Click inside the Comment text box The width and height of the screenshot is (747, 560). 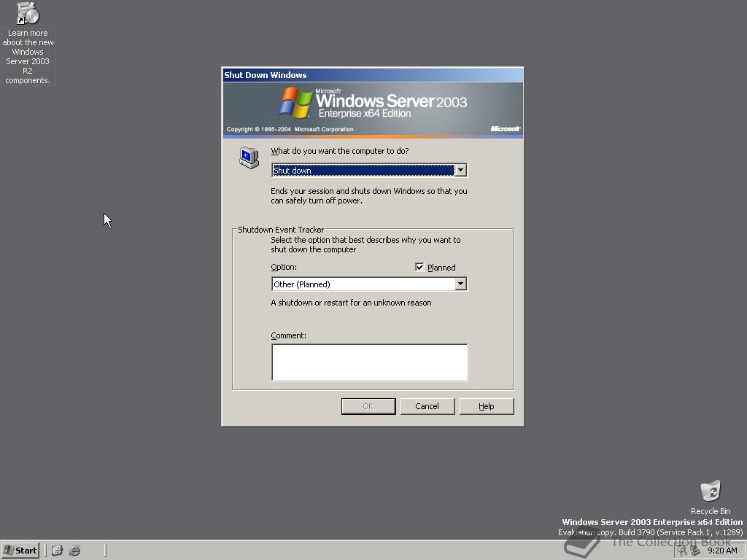pyautogui.click(x=369, y=362)
